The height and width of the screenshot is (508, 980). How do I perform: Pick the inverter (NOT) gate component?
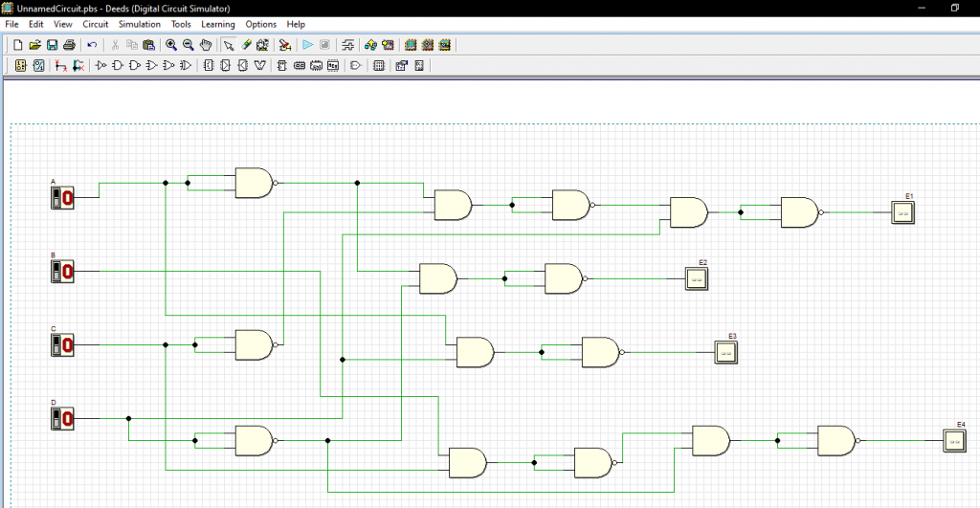point(100,66)
